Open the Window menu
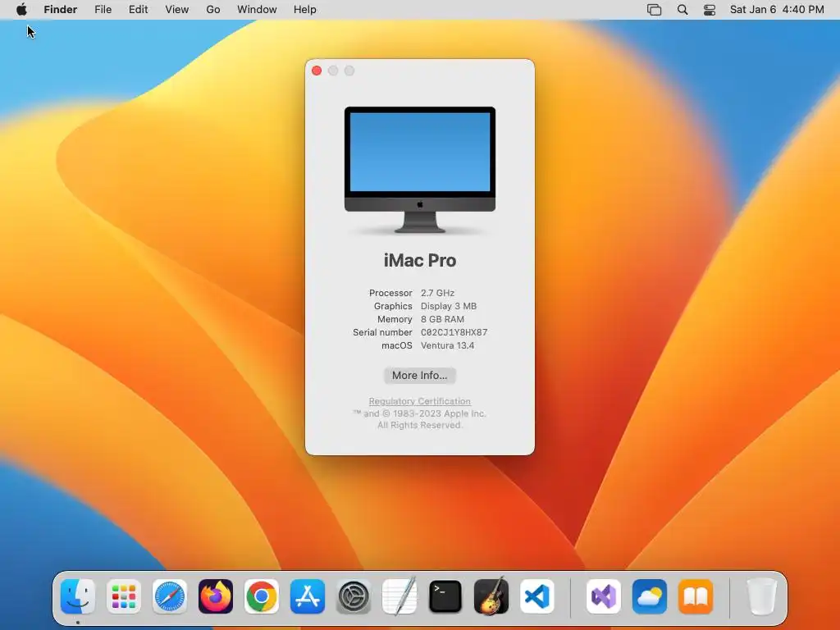 [x=257, y=10]
